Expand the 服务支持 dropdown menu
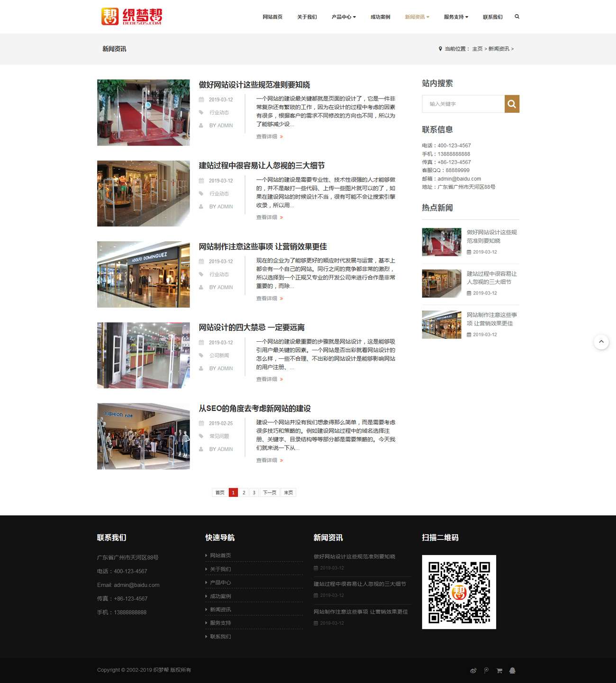Screen dimensions: 616x683 click(456, 17)
